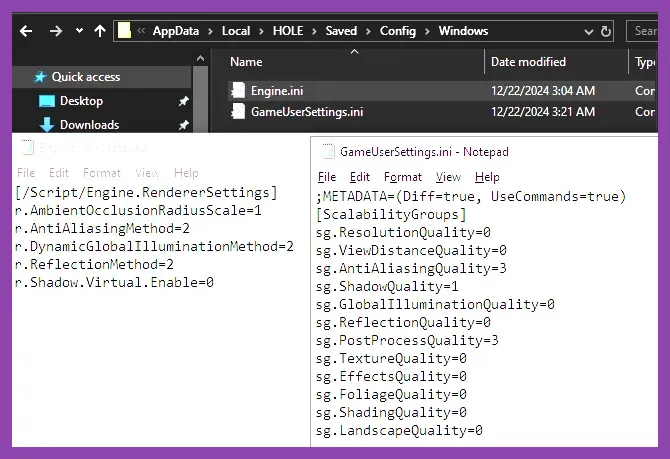Expand the chevron after AppData in path

pos(210,31)
